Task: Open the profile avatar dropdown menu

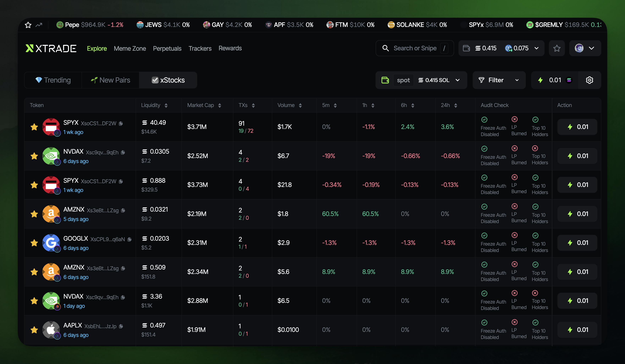Action: point(585,48)
